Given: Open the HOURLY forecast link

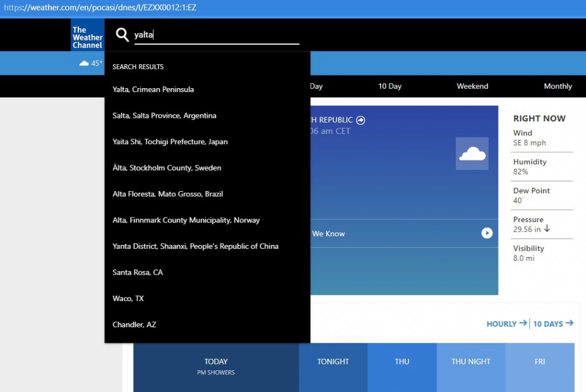Looking at the screenshot, I should (x=506, y=324).
